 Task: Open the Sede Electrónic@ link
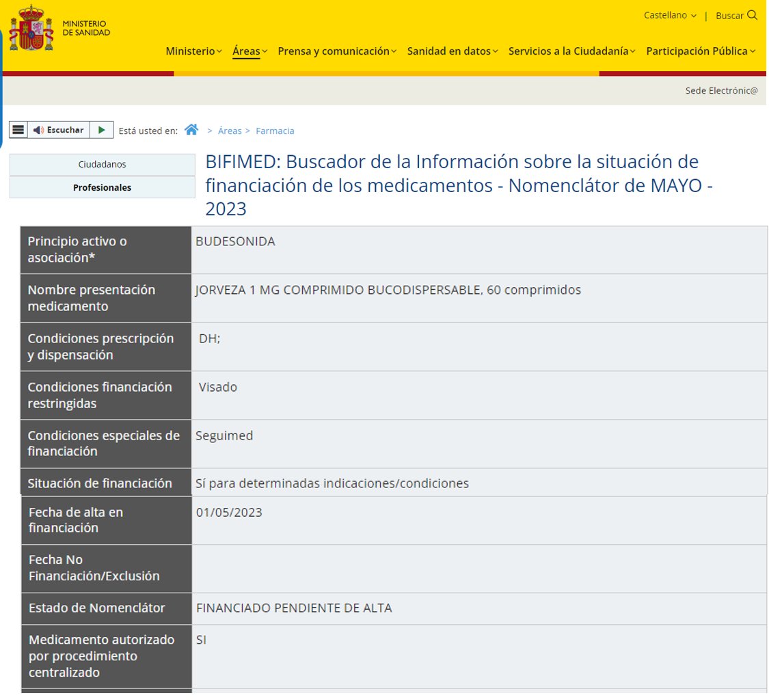click(x=721, y=91)
